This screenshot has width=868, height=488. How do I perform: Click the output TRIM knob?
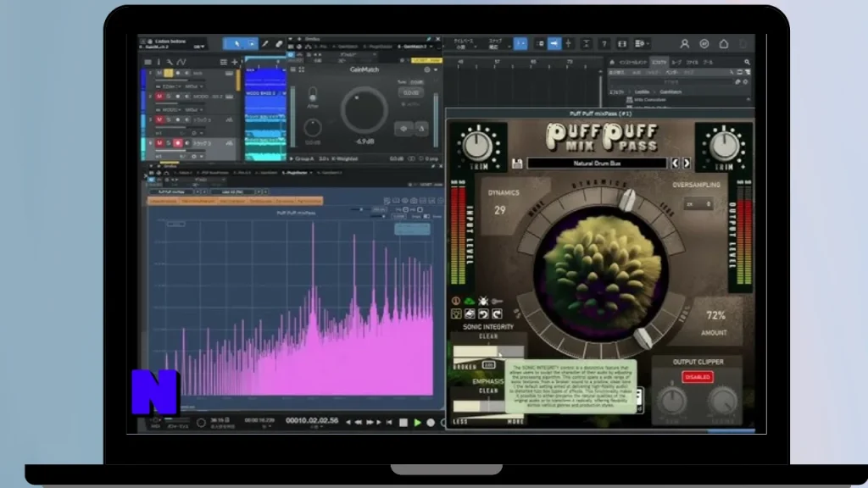pyautogui.click(x=724, y=145)
